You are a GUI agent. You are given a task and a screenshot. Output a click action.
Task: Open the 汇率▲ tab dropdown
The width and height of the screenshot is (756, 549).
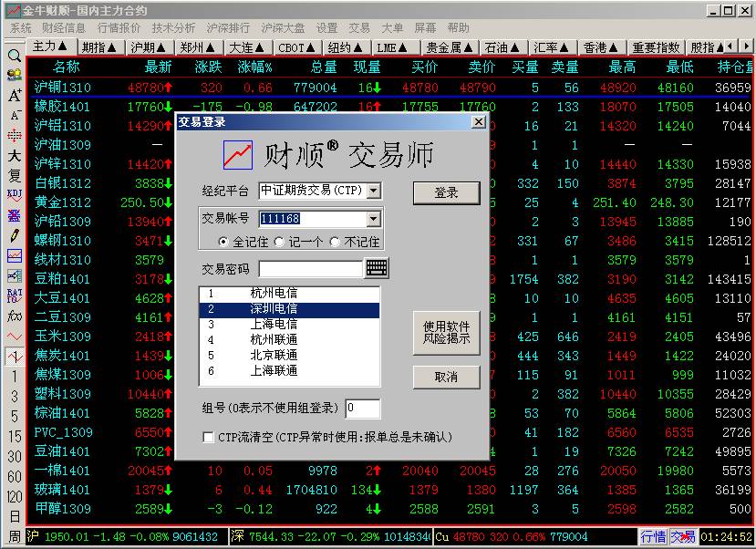[552, 47]
